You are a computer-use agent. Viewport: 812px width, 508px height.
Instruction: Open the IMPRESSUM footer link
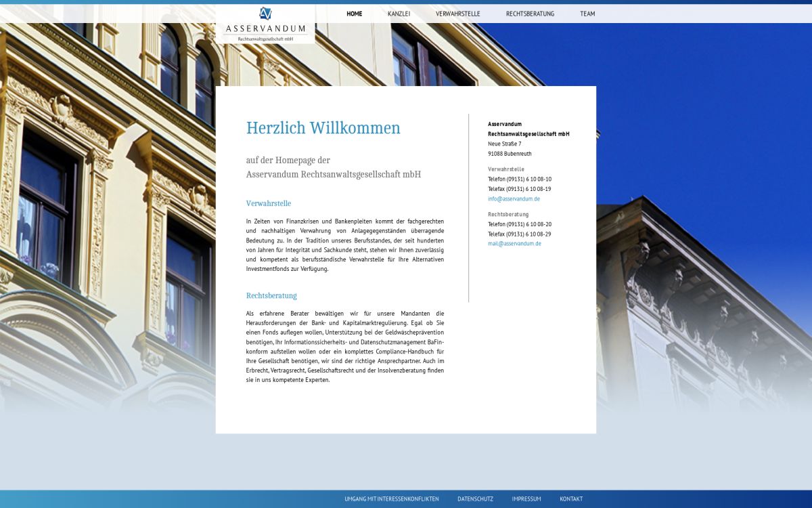527,499
